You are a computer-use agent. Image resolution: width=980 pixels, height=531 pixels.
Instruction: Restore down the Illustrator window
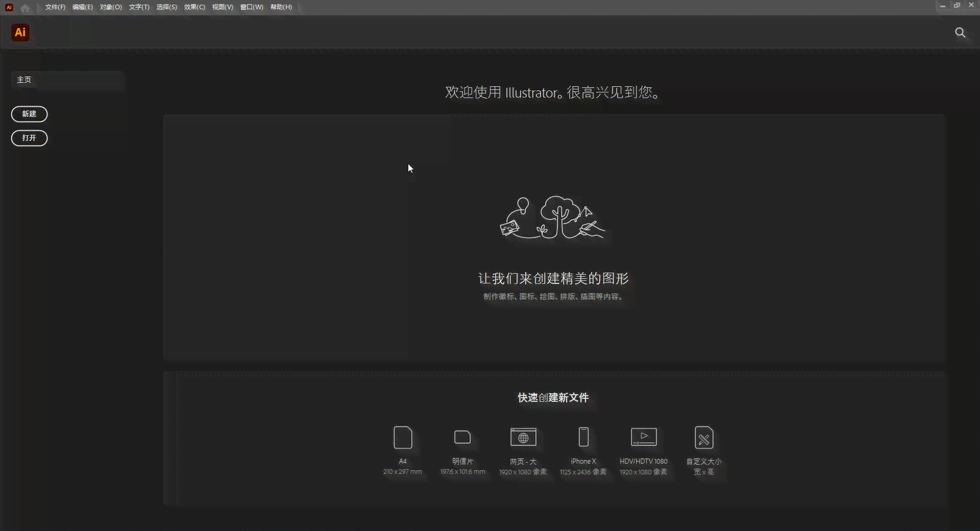957,6
